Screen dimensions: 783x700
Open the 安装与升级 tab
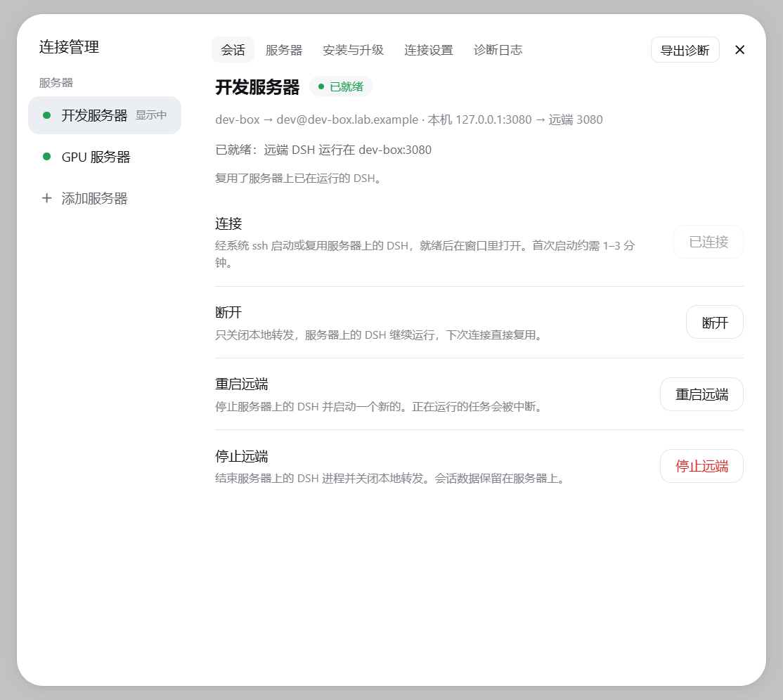353,50
